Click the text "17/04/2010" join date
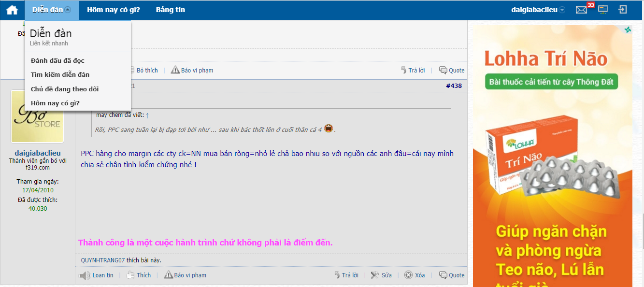Viewport: 644px width, 287px height. [38, 190]
